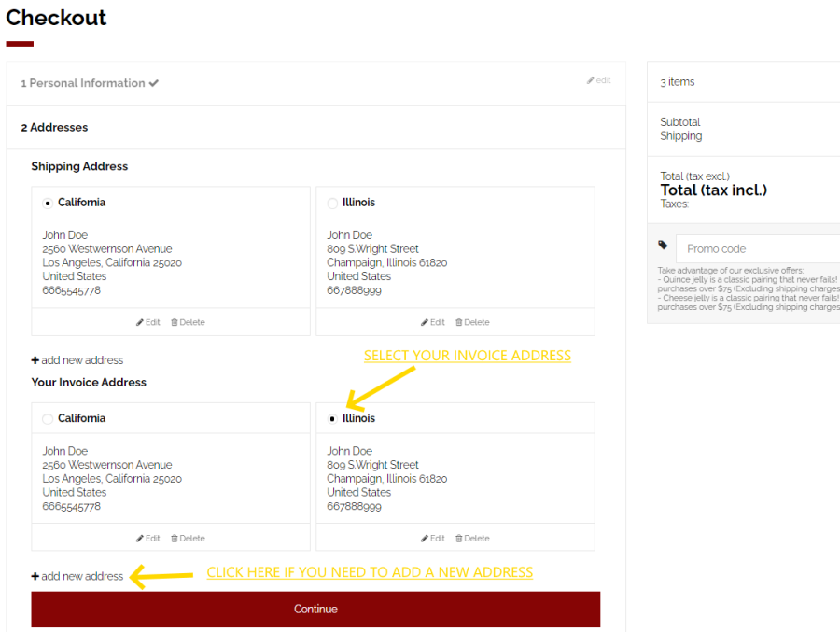840x632 pixels.
Task: Select California as shipping address
Action: pos(48,203)
